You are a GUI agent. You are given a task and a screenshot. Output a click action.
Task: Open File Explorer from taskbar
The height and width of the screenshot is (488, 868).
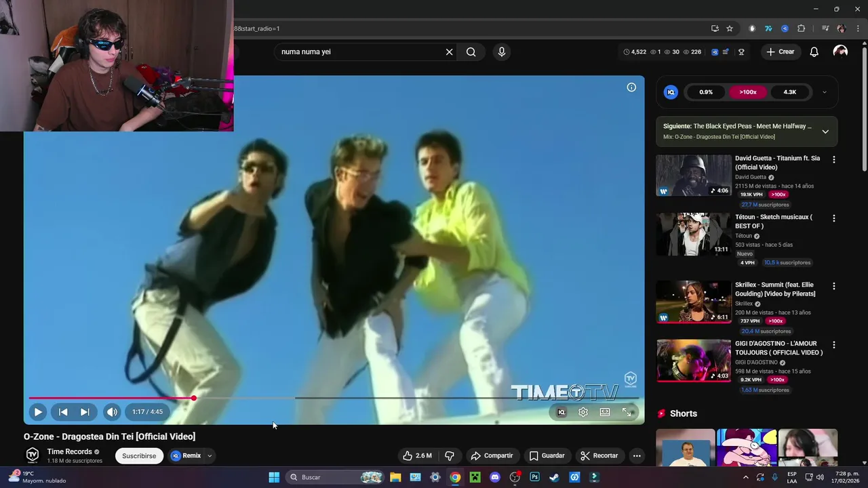[x=395, y=477]
